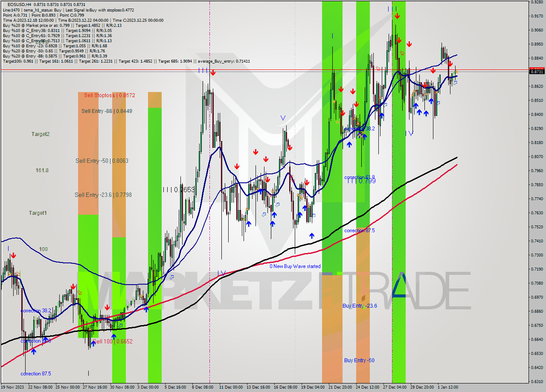Click the 'Sell 100 | 0.6652' label

click(x=113, y=341)
